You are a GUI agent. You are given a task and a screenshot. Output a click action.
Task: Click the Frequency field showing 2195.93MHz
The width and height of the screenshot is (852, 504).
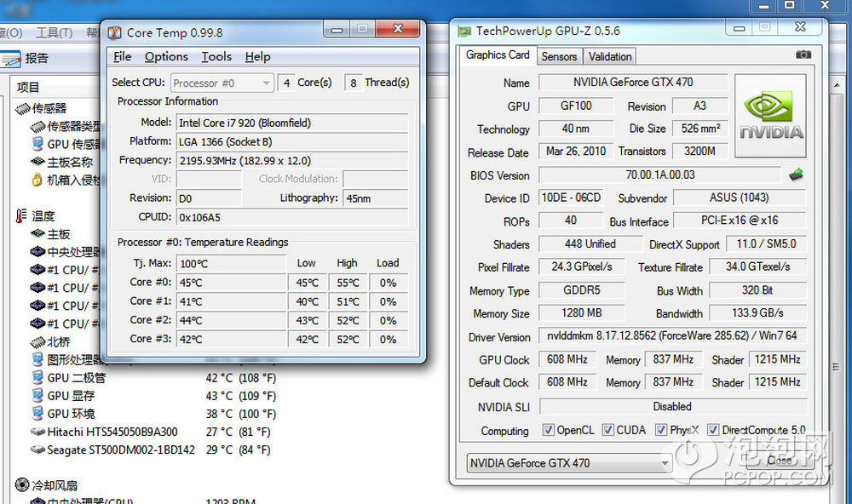pos(292,161)
